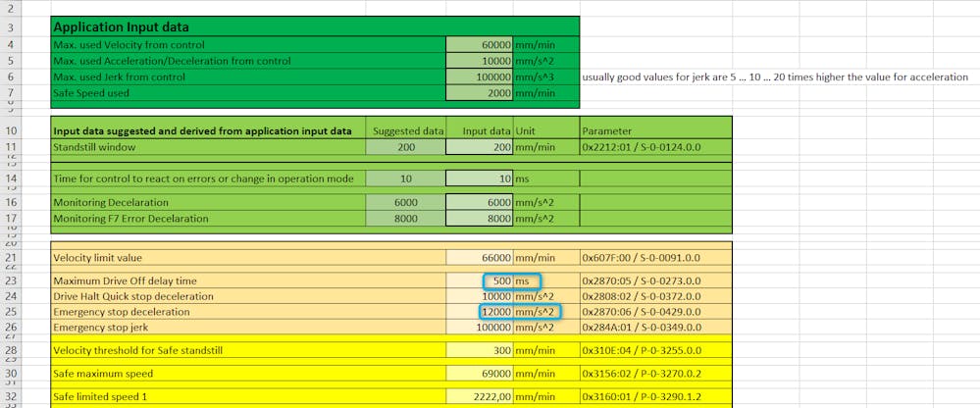This screenshot has width=980, height=408.
Task: Select 100000 in Emergency stop jerk row
Action: 480,327
